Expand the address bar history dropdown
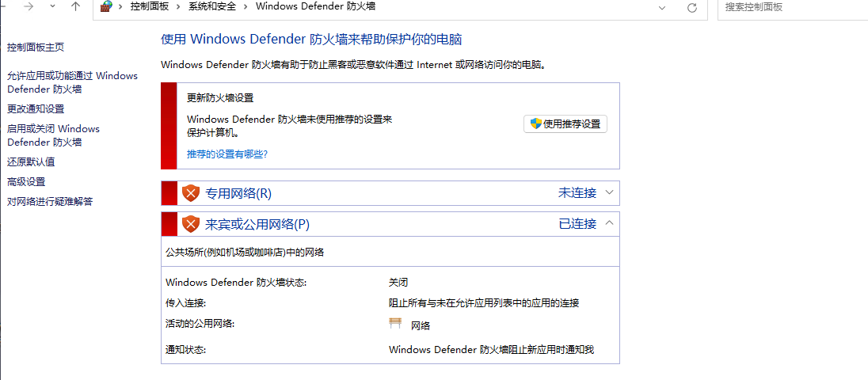 click(662, 7)
